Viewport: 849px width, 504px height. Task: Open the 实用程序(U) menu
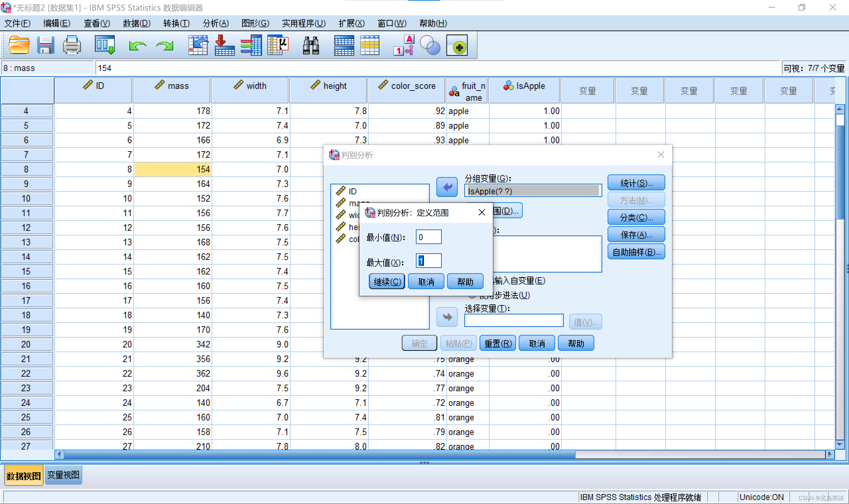point(303,23)
